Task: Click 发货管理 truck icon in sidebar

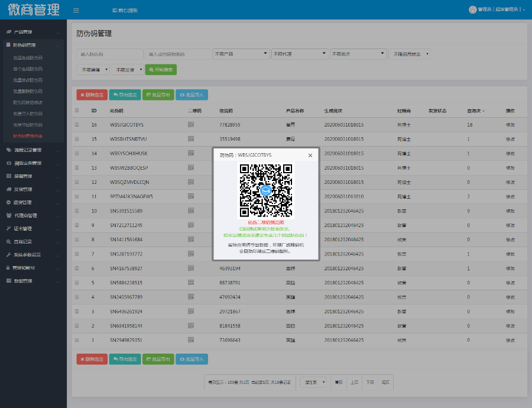Action: coord(9,189)
